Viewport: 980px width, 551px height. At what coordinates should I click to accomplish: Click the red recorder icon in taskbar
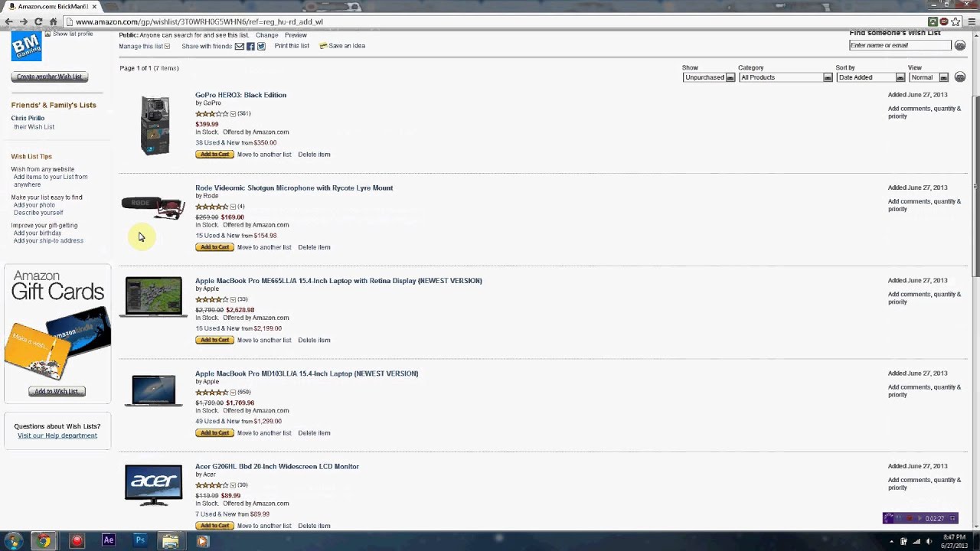click(77, 540)
